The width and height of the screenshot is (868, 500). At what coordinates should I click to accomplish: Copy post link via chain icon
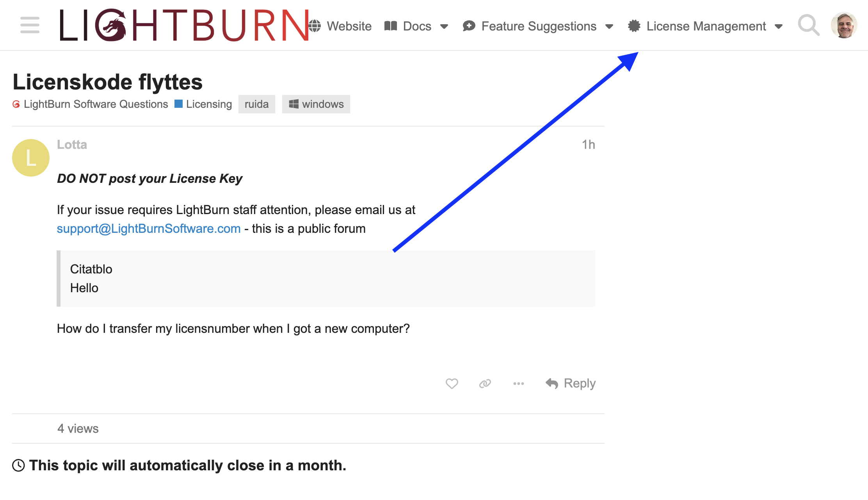coord(485,384)
